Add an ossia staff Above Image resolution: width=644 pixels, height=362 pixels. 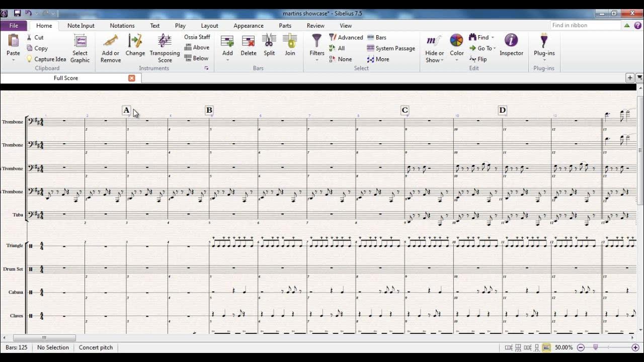tap(197, 47)
